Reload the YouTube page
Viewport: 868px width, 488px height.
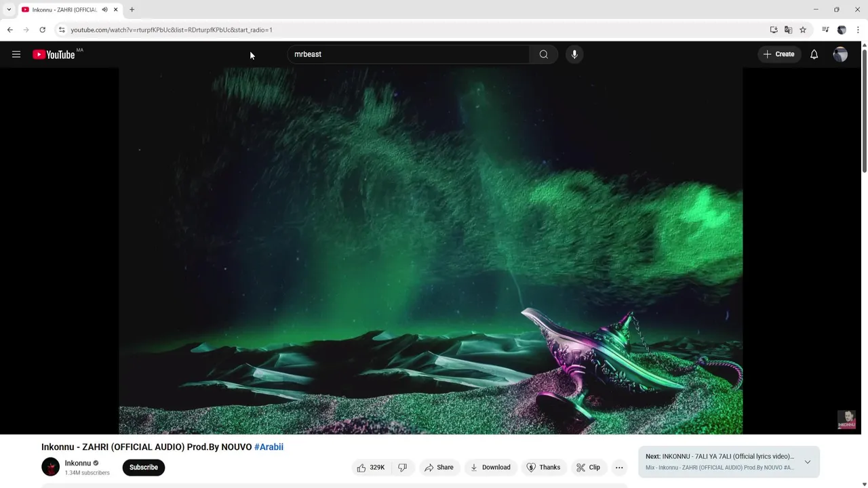click(x=42, y=30)
